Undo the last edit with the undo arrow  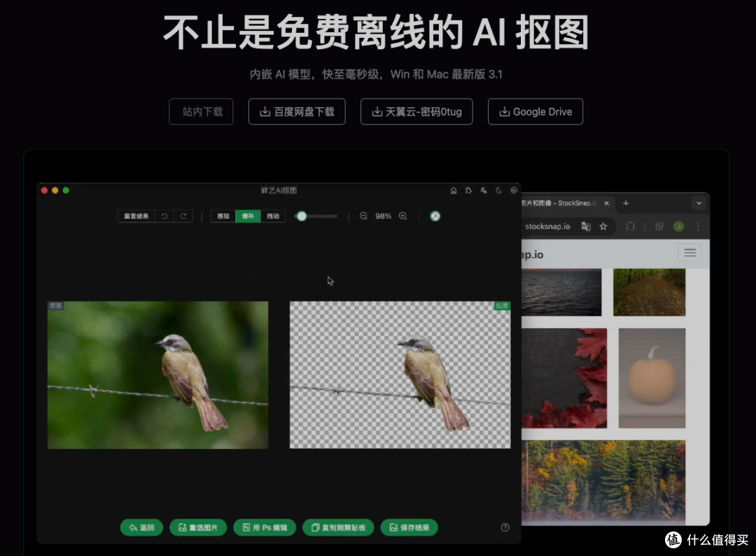point(164,216)
